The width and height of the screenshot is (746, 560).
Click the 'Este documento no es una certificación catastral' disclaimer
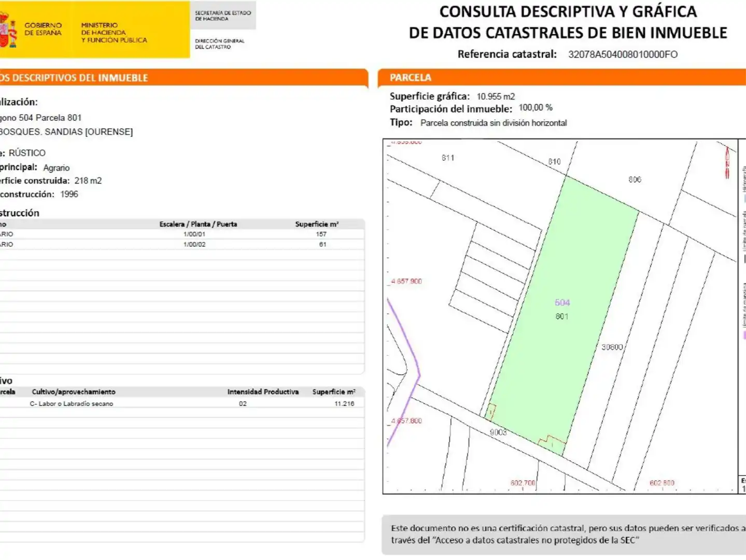[568, 534]
